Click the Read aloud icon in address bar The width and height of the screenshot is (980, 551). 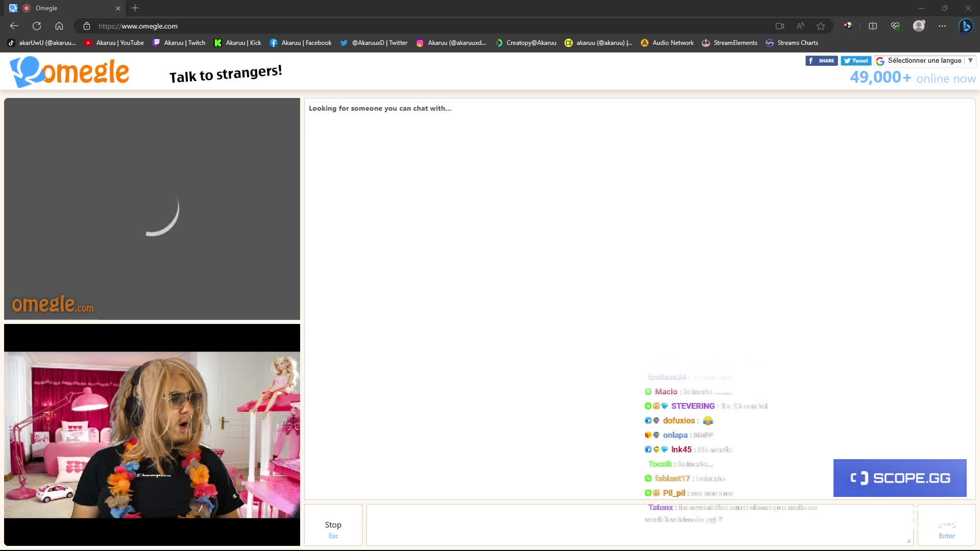(x=800, y=26)
